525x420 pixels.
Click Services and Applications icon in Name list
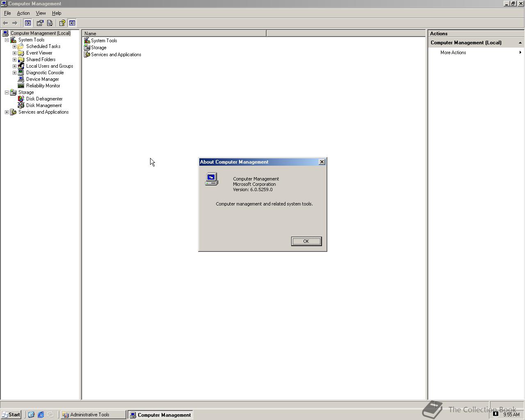pyautogui.click(x=87, y=55)
